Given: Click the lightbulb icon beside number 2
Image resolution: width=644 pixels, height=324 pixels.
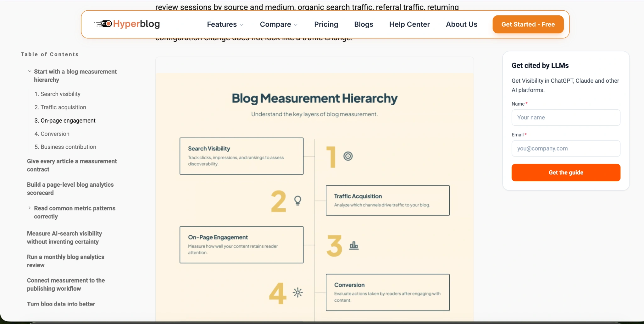Looking at the screenshot, I should [297, 200].
